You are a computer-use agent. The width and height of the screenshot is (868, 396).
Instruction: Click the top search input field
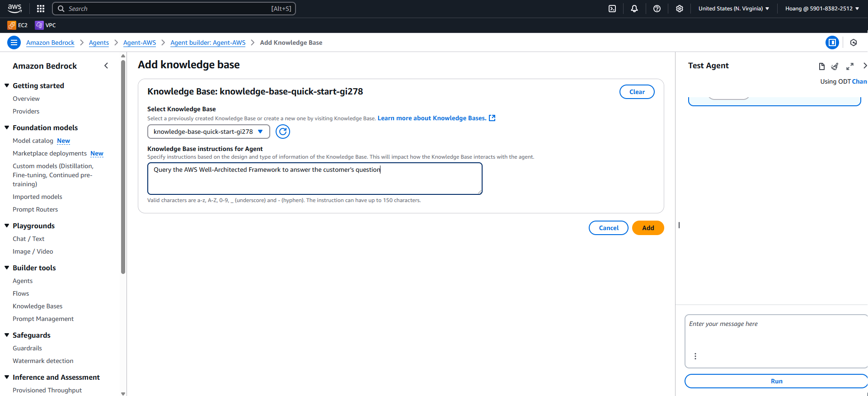click(x=174, y=9)
